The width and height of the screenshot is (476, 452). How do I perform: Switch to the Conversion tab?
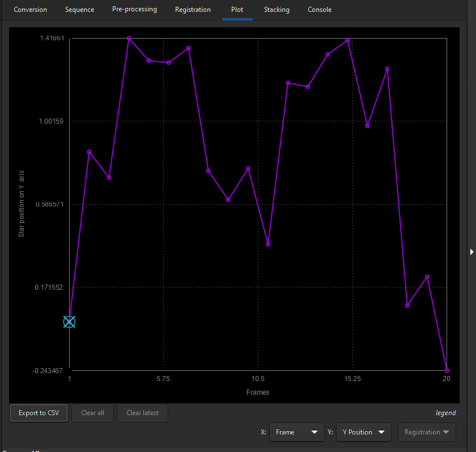(31, 10)
